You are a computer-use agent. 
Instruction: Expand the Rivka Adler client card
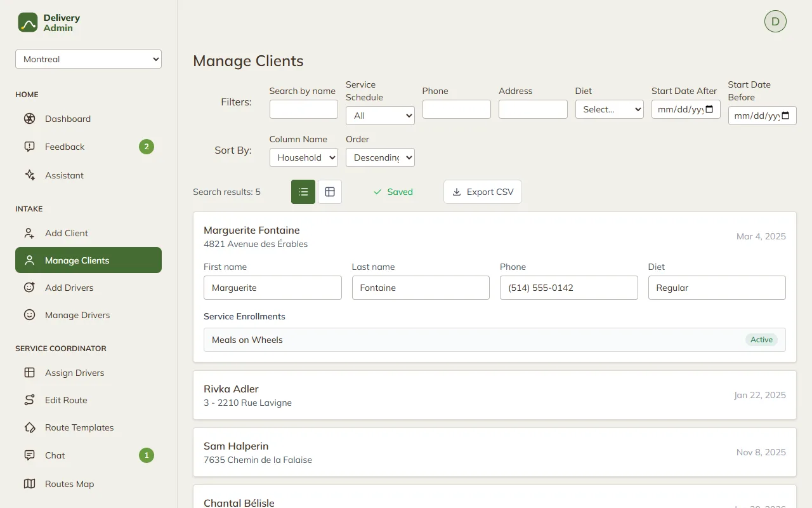pyautogui.click(x=495, y=395)
